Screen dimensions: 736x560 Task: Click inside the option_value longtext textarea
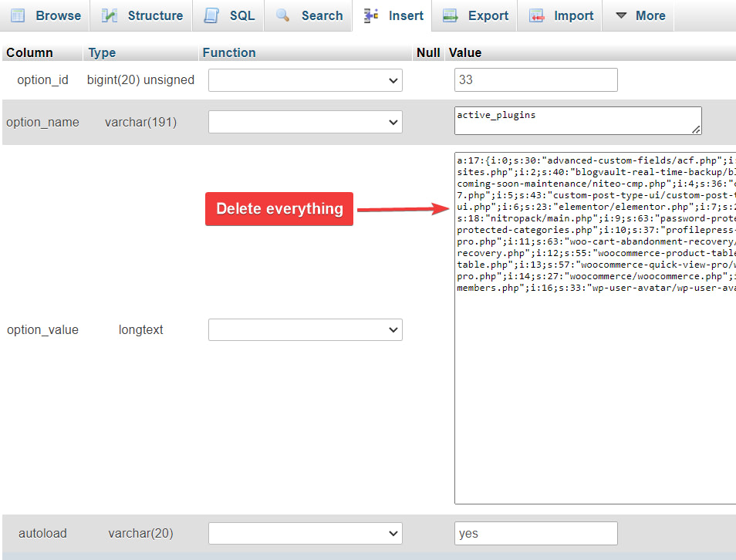pyautogui.click(x=594, y=324)
